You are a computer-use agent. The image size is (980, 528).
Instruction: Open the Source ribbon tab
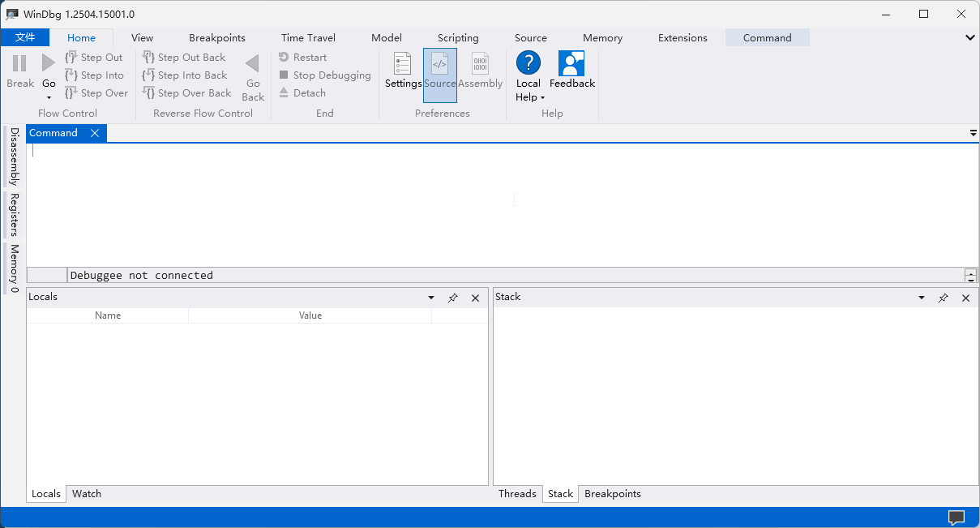531,37
